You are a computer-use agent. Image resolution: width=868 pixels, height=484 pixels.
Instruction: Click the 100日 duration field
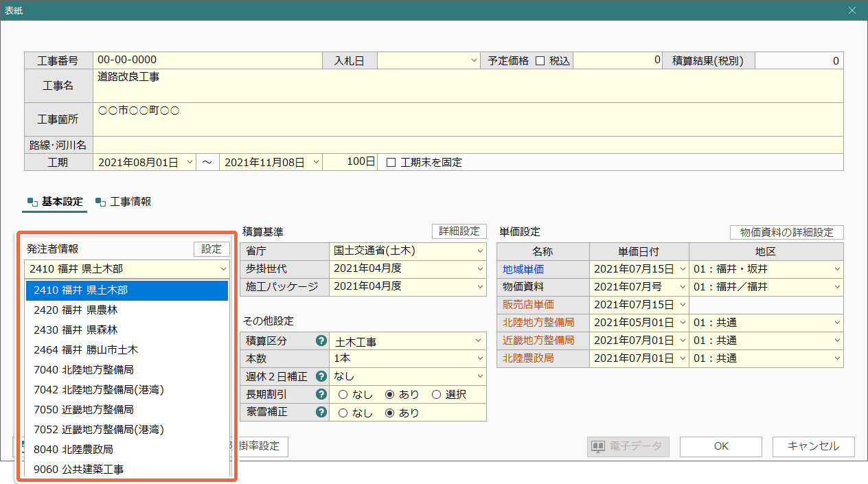350,163
